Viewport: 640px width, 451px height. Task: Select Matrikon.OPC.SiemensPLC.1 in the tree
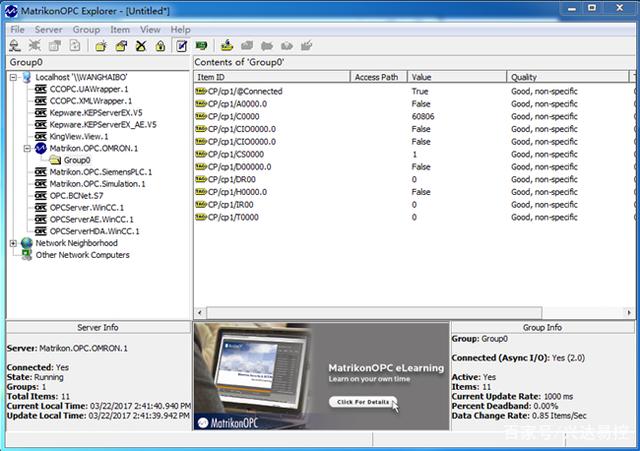coord(100,172)
